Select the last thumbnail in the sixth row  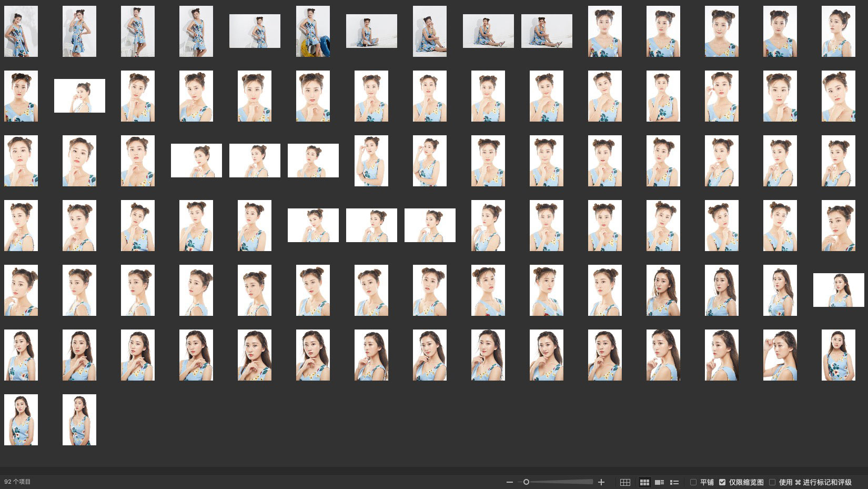click(x=838, y=355)
